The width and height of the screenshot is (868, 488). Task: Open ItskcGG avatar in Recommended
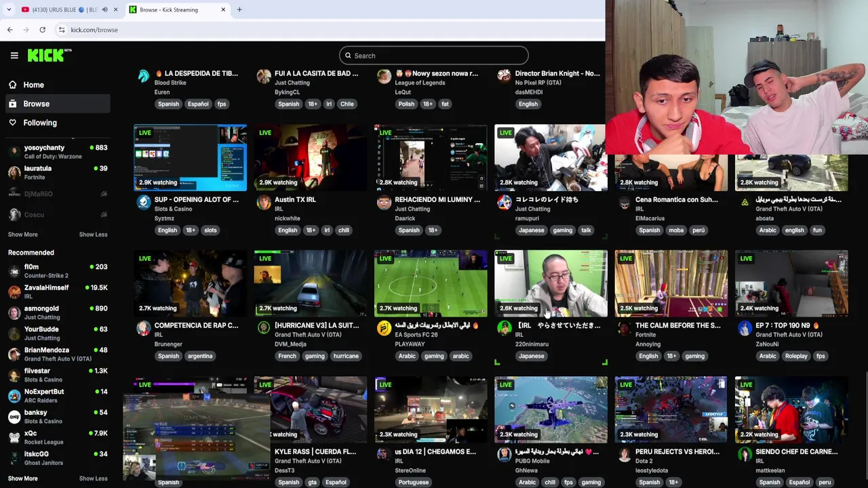(14, 458)
